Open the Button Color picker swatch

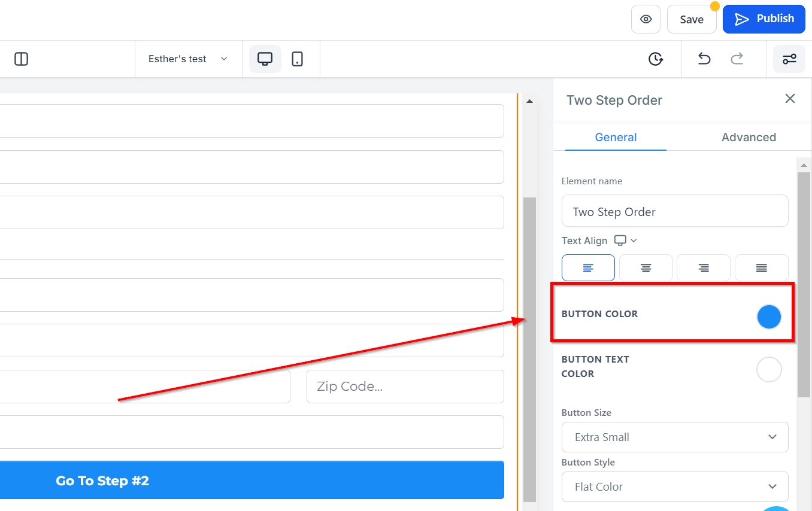tap(769, 317)
